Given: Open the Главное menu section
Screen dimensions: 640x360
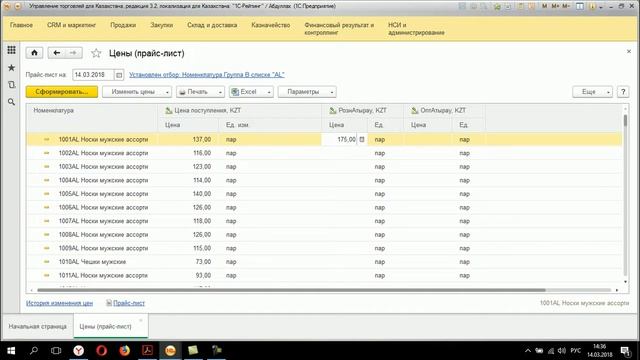Looking at the screenshot, I should click(21, 25).
